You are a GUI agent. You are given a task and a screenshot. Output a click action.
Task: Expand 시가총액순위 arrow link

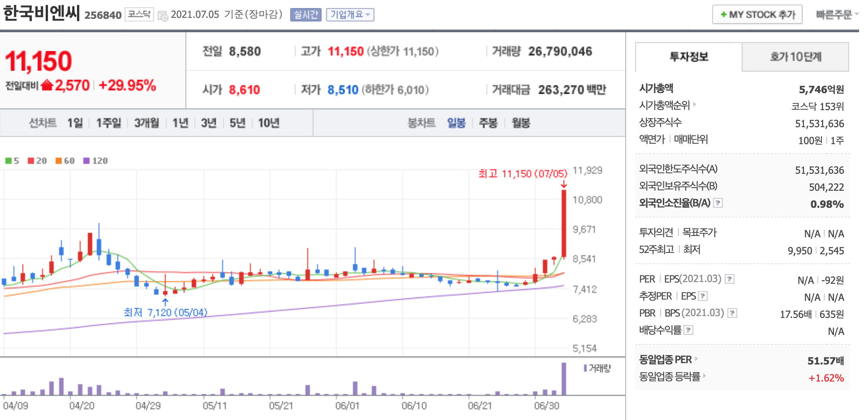point(695,104)
